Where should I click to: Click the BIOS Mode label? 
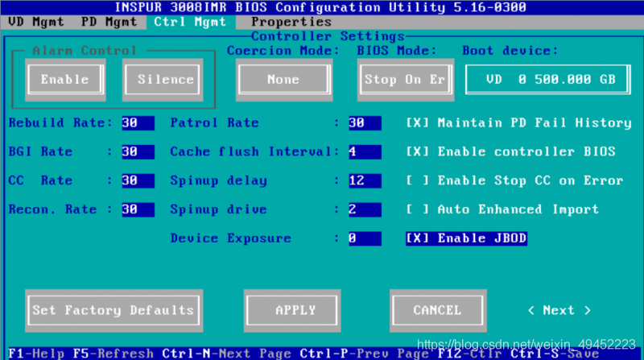397,51
